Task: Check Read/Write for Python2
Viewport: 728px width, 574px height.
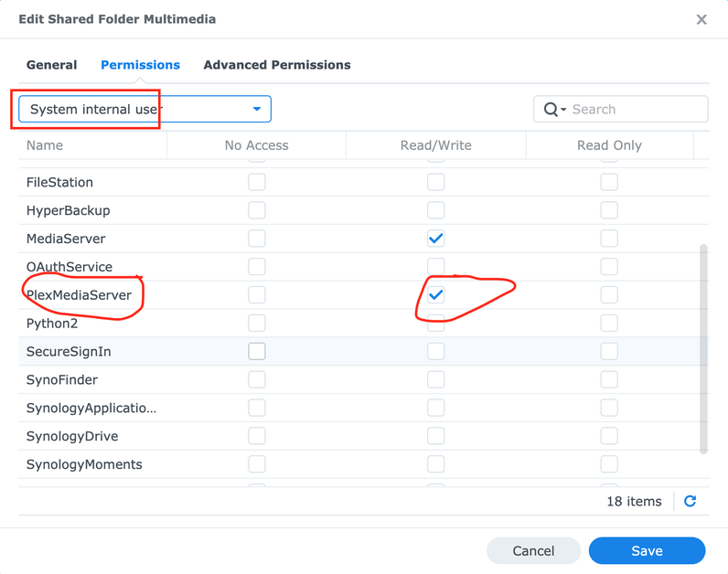Action: point(436,323)
